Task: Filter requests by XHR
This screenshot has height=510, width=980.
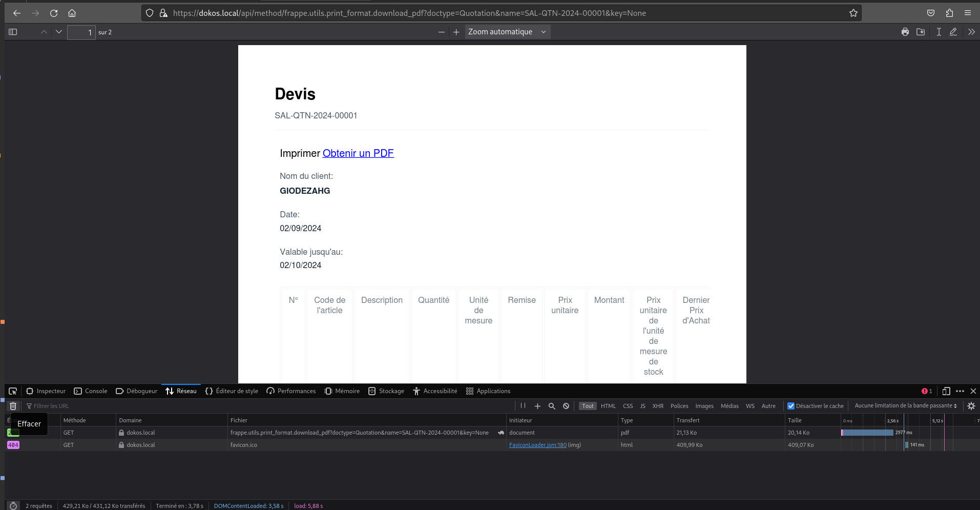Action: (x=658, y=406)
